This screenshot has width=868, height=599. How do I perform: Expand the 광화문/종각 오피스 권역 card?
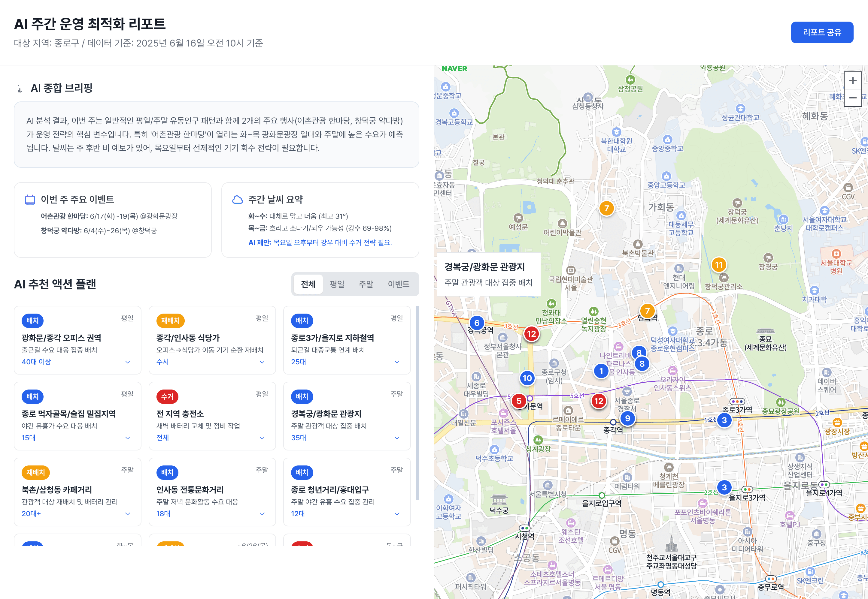click(x=128, y=362)
